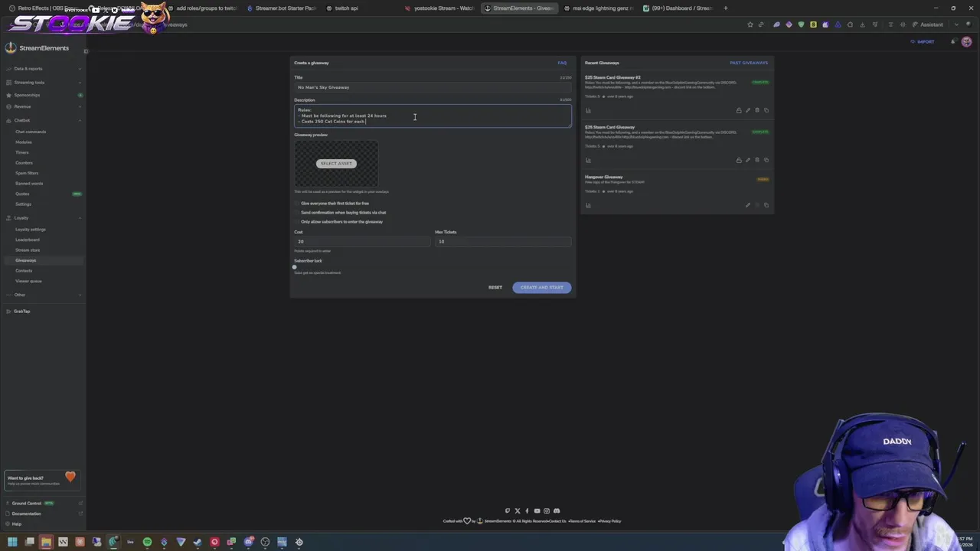Open the Twitch footer social icon

[x=507, y=510]
